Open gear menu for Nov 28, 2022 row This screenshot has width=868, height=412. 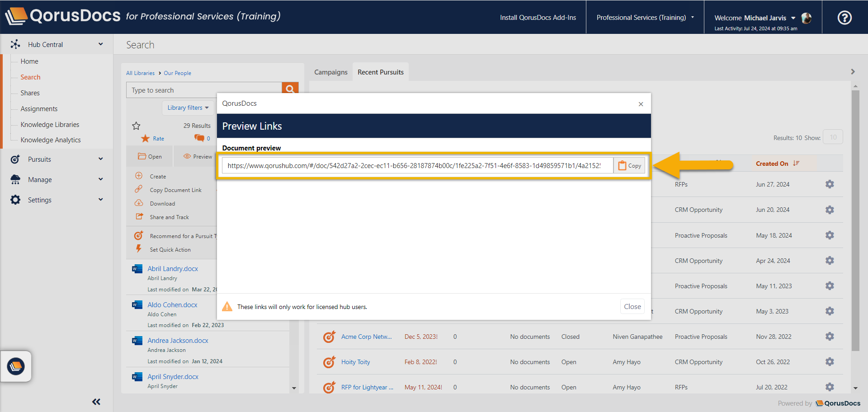pyautogui.click(x=830, y=337)
